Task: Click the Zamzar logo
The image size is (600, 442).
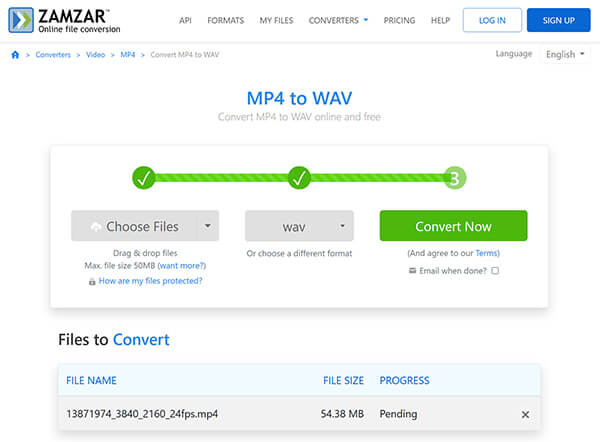Action: [x=64, y=20]
